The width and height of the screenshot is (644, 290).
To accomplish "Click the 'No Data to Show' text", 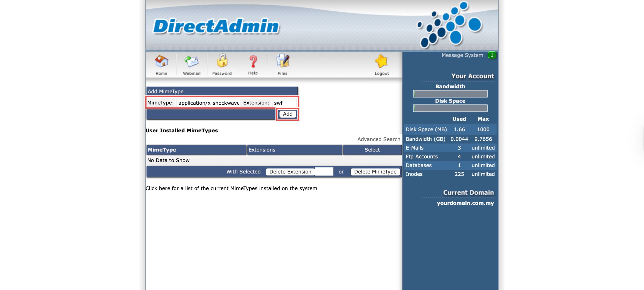I will (168, 160).
